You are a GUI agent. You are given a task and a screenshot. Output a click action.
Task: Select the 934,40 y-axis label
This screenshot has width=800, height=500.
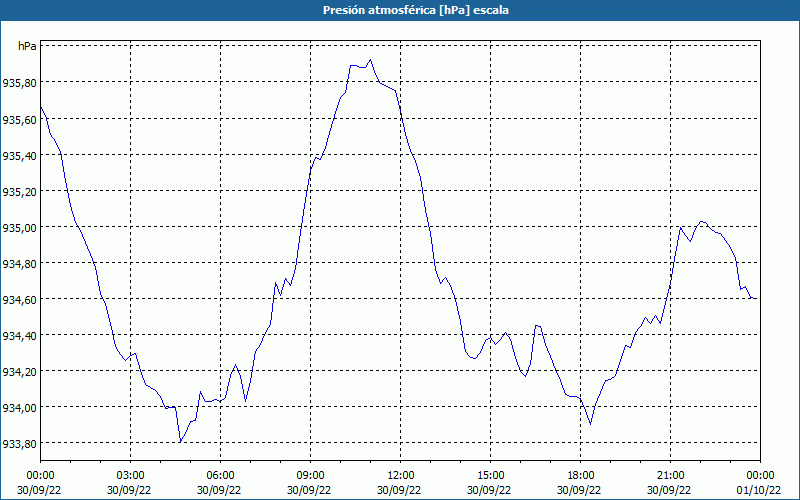click(x=19, y=335)
